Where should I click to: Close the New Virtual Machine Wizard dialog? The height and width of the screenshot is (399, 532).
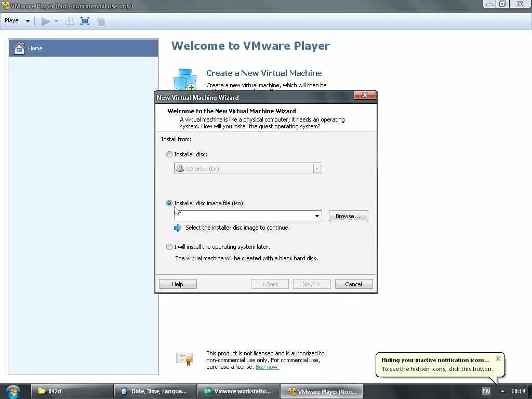click(365, 96)
